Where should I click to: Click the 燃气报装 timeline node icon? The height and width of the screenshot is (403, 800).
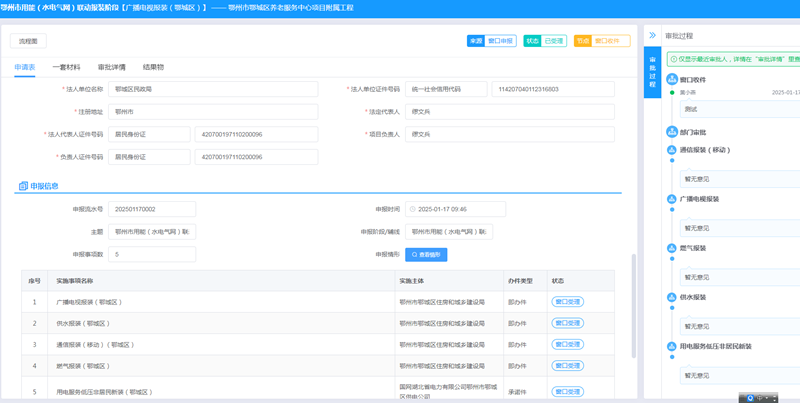click(x=672, y=248)
